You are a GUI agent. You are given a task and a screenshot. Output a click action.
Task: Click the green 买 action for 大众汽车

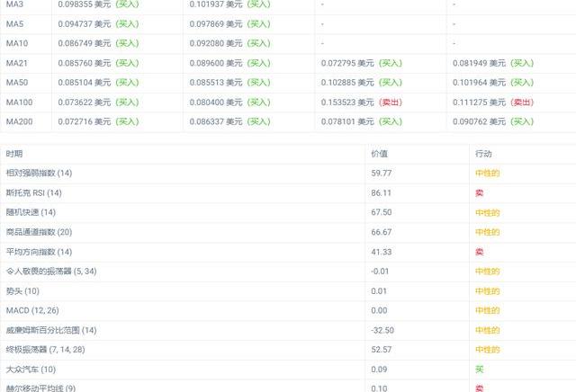[x=479, y=370]
